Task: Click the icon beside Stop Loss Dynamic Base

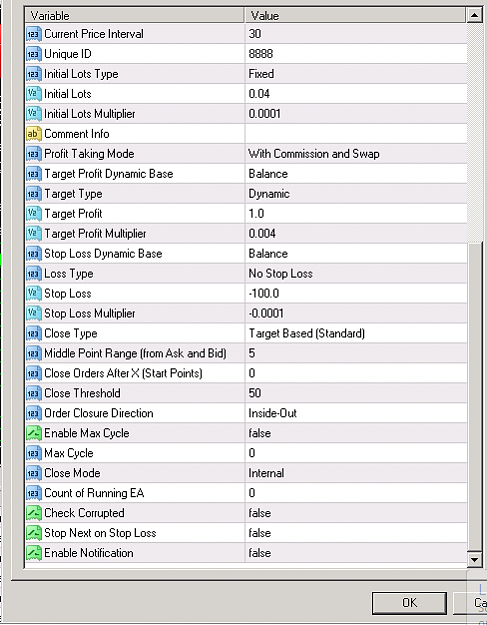Action: tap(34, 254)
